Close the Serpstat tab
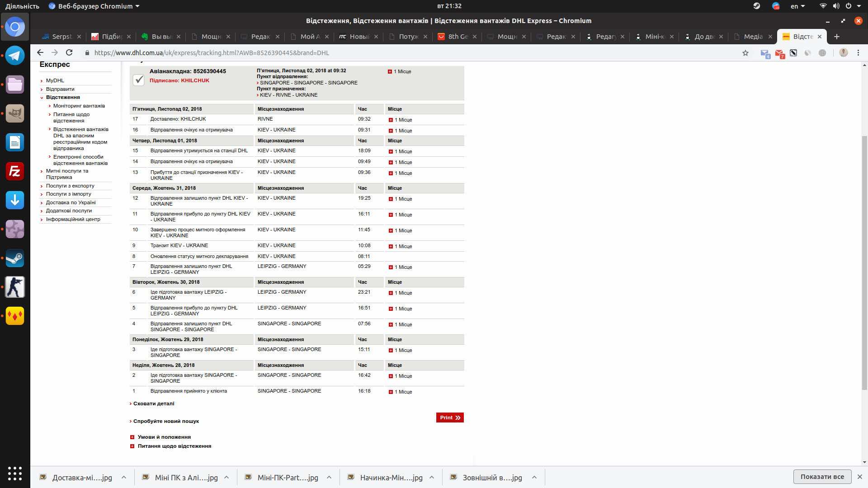 pos(79,37)
